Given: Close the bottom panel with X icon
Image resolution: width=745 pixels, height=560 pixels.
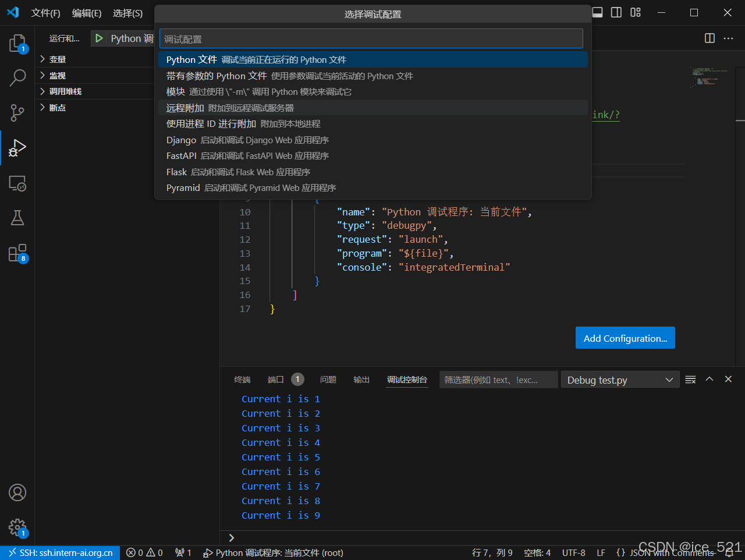Looking at the screenshot, I should [728, 379].
